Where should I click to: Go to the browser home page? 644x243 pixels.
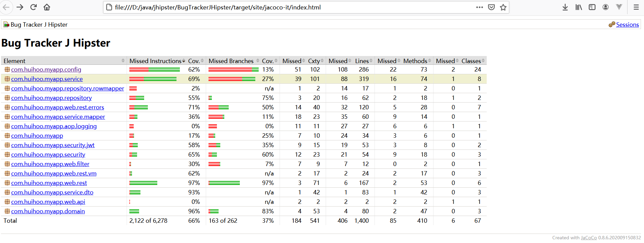pyautogui.click(x=47, y=7)
